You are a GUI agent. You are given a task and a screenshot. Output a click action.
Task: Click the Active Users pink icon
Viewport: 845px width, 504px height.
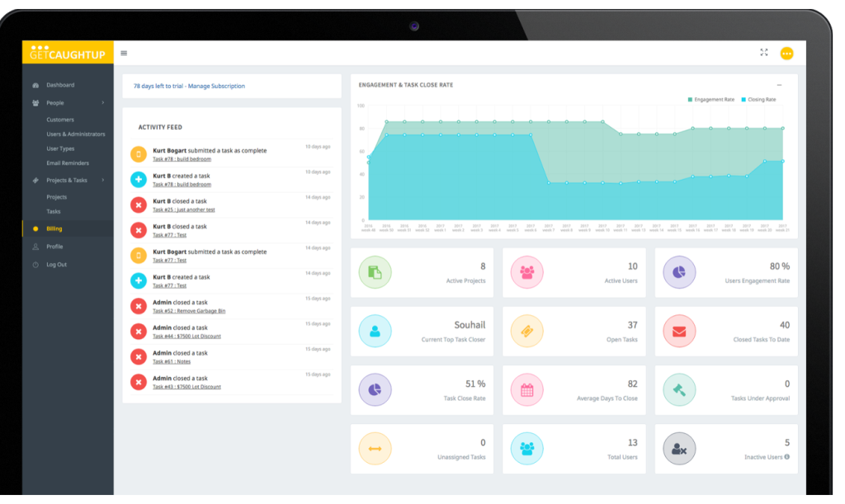point(527,272)
